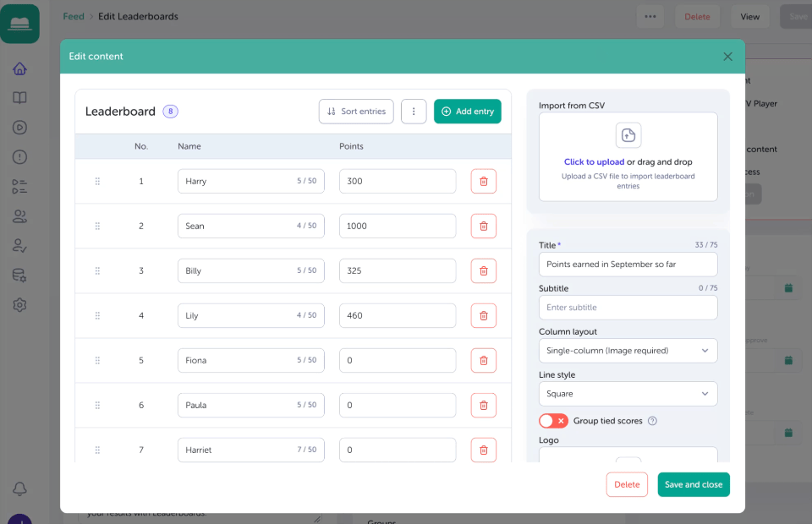Viewport: 812px width, 524px height.
Task: Grab the drag handle for Harry's row
Action: 97,181
